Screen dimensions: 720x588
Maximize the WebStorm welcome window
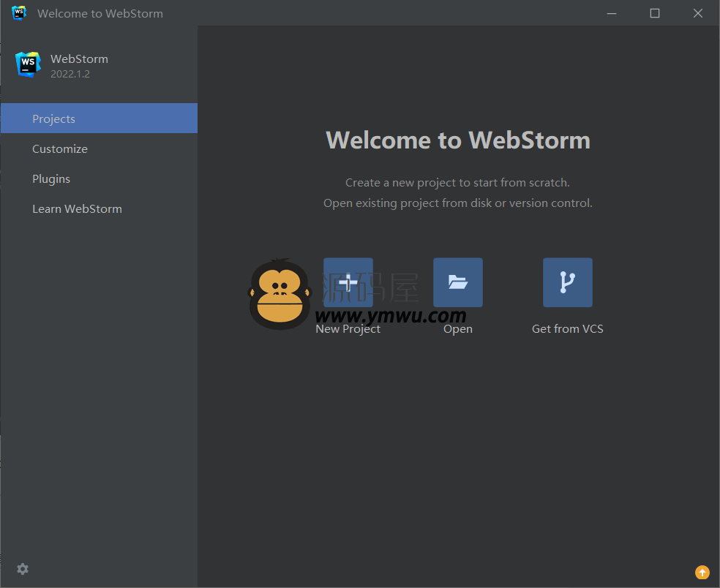[655, 13]
